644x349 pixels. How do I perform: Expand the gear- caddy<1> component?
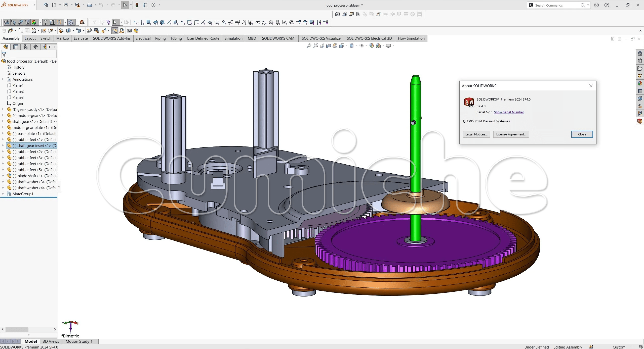3,109
